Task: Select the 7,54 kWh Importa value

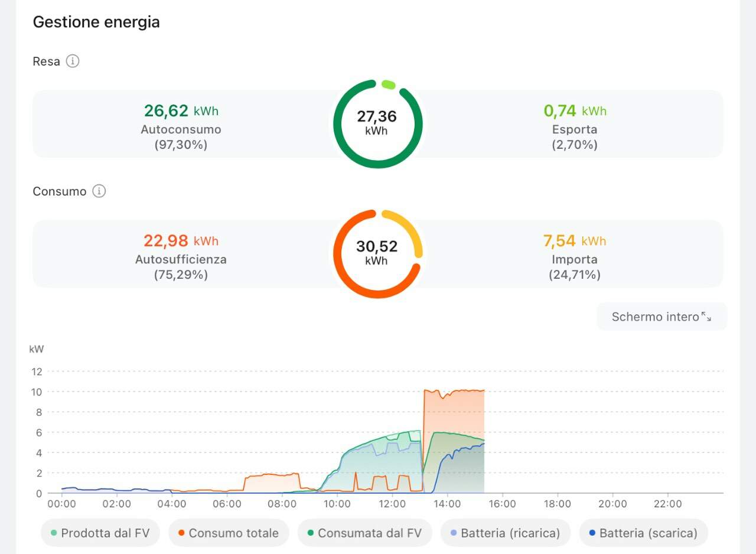Action: point(575,240)
